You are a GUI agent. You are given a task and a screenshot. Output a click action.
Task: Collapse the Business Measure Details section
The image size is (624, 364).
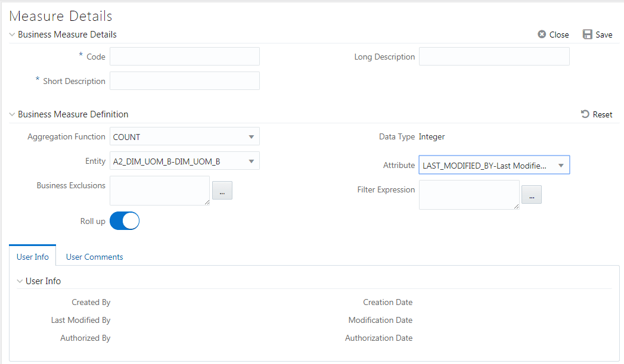[13, 35]
